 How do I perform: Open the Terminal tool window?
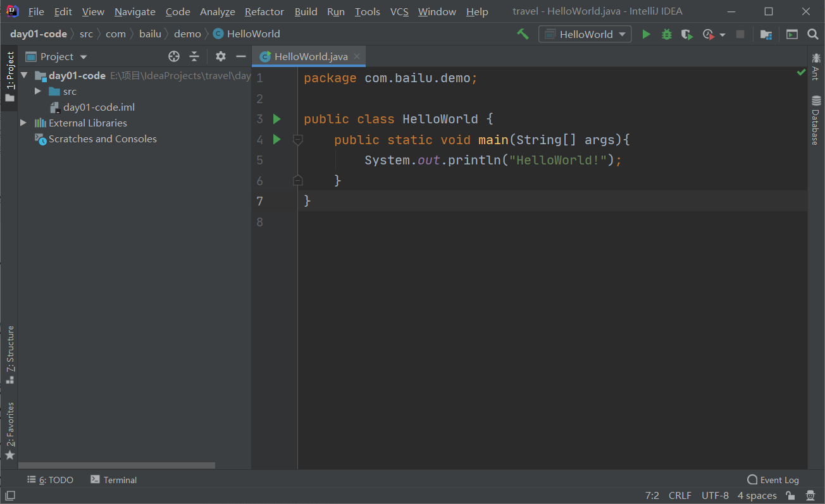113,480
